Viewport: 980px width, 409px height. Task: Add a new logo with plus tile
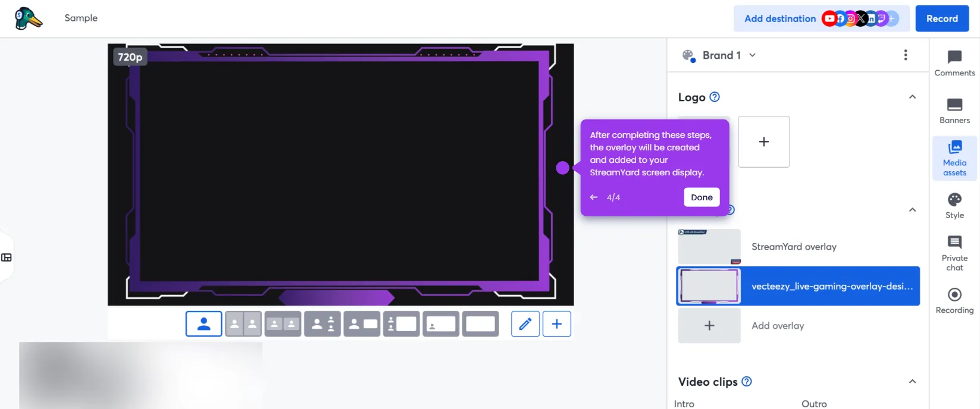764,141
